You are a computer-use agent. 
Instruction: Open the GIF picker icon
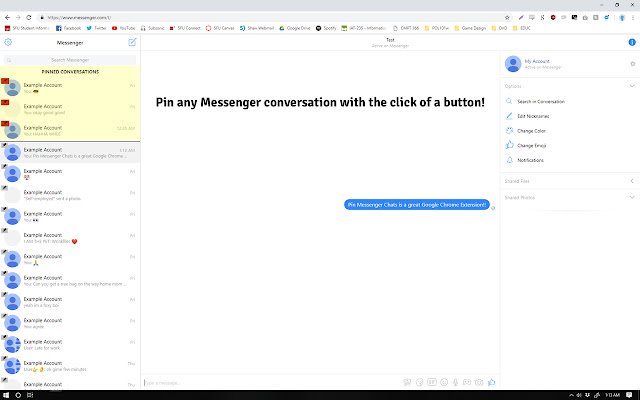(432, 382)
